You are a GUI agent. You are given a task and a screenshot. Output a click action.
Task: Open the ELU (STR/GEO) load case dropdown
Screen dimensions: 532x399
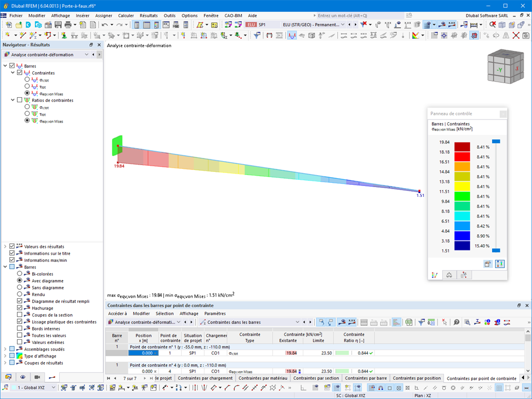pyautogui.click(x=343, y=25)
